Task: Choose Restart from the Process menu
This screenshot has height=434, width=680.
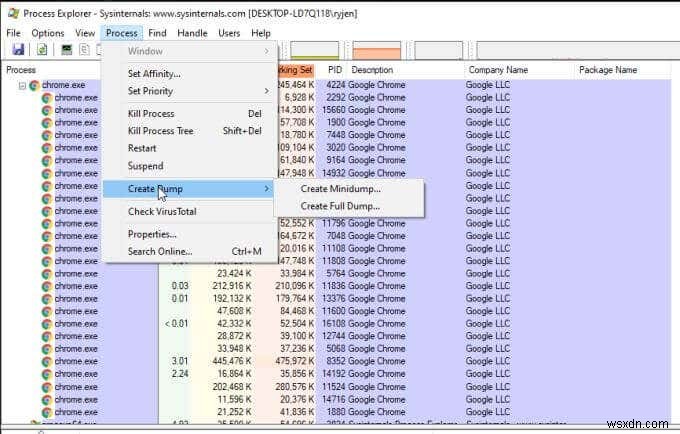Action: point(190,148)
